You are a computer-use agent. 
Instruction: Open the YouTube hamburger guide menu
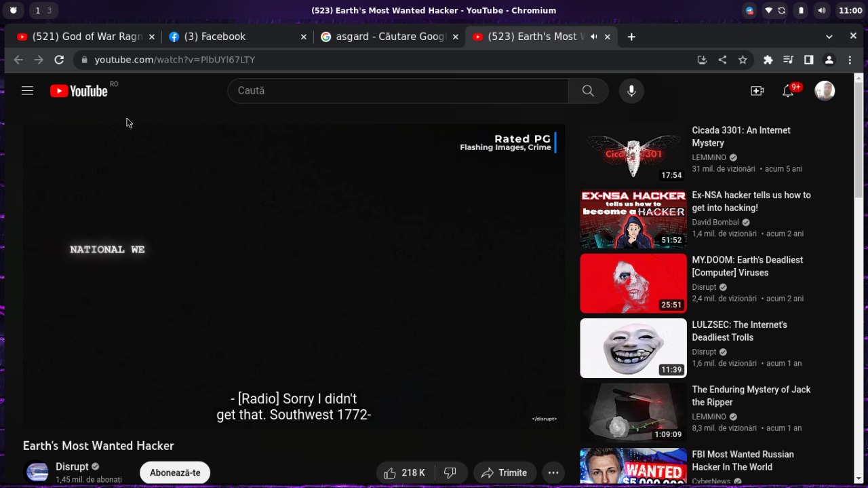click(27, 90)
